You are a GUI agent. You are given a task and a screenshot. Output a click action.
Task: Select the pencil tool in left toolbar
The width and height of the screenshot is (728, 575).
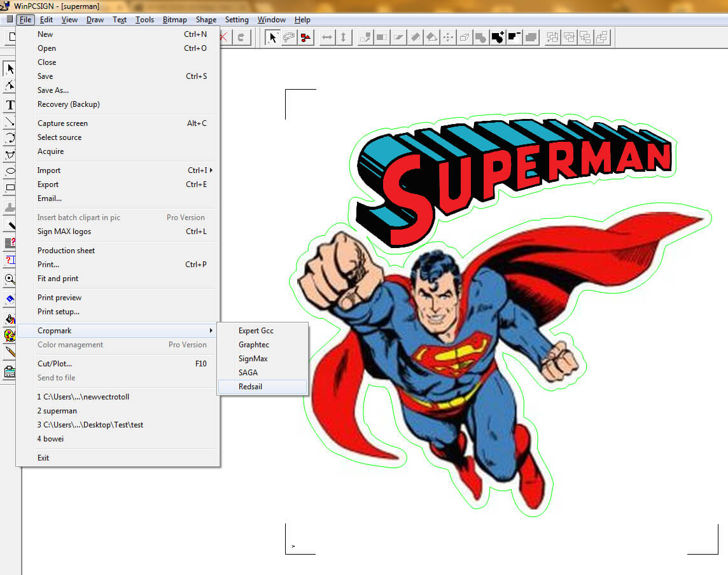tap(10, 351)
